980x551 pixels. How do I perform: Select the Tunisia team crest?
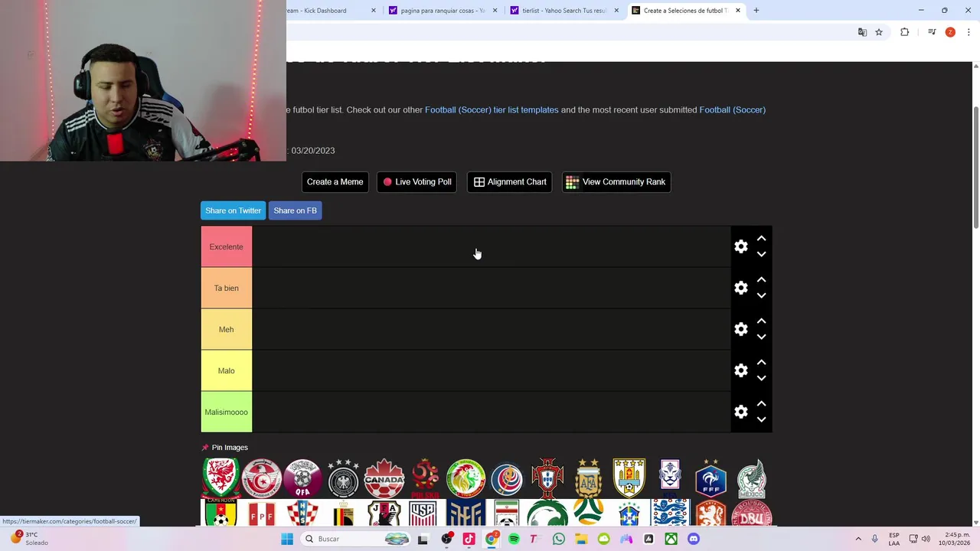pyautogui.click(x=261, y=478)
